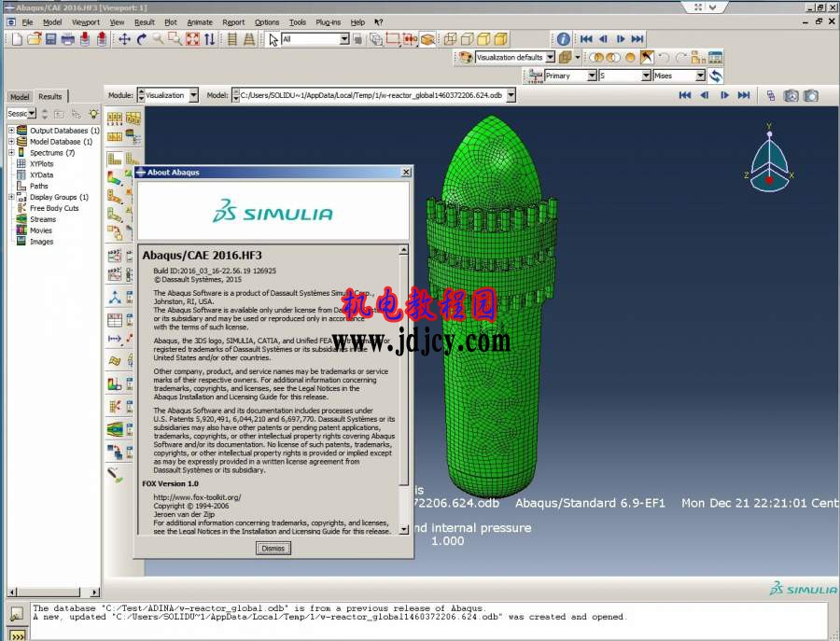Save the model database
The height and width of the screenshot is (641, 840).
tap(51, 39)
